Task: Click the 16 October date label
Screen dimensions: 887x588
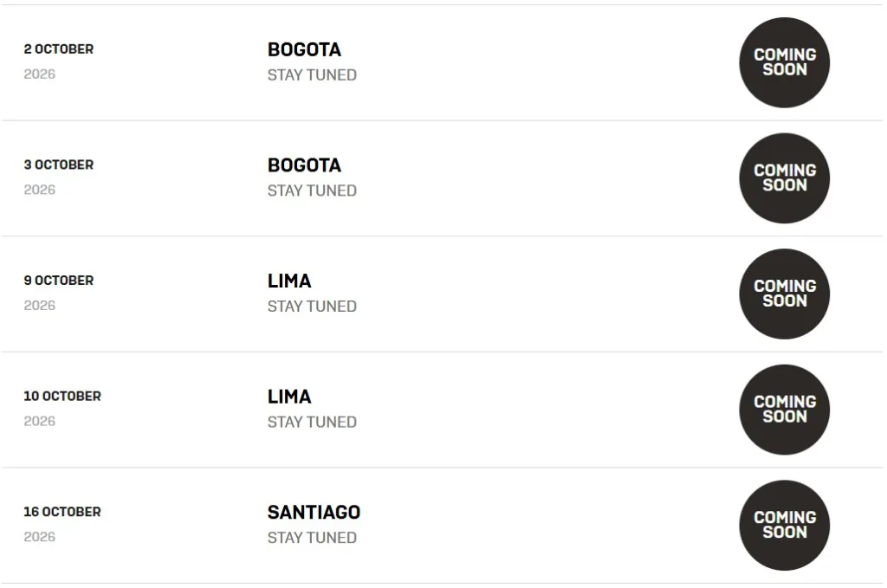Action: coord(62,512)
